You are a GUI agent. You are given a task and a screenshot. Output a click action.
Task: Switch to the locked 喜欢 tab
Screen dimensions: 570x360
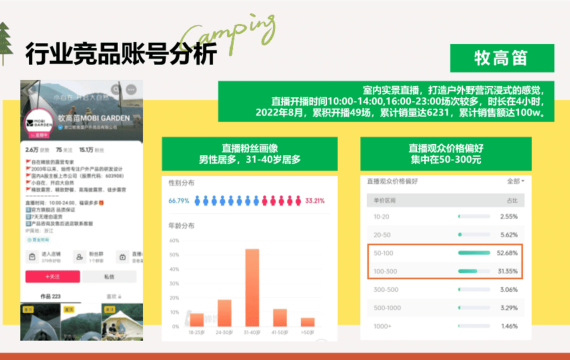pyautogui.click(x=114, y=296)
